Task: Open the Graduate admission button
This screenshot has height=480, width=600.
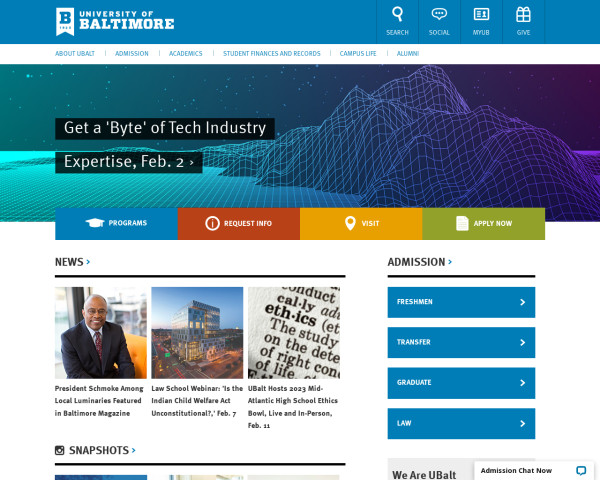Action: [461, 383]
